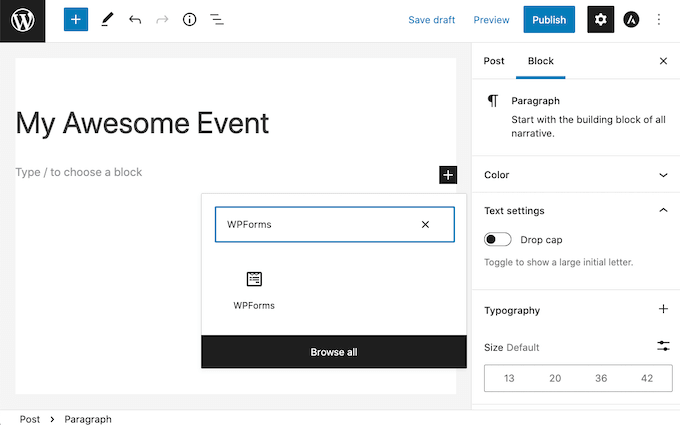Viewport: 680px width, 425px height.
Task: Open the Astra settings icon
Action: pos(631,20)
